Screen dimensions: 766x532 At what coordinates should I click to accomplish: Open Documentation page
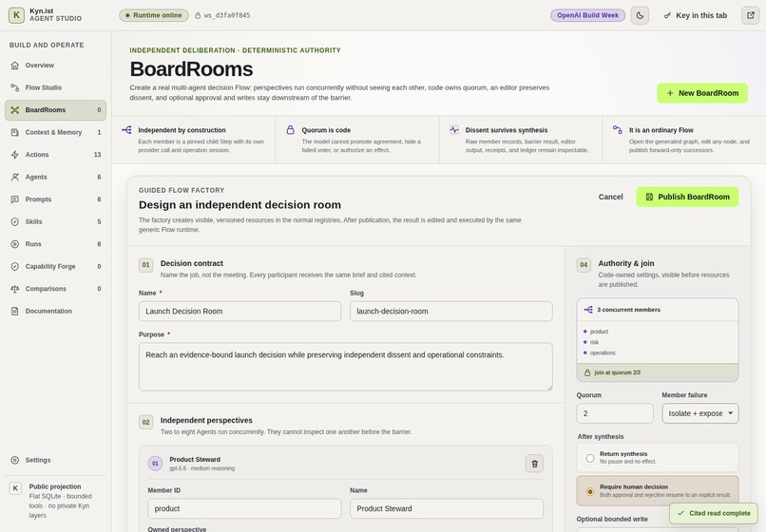point(55,312)
